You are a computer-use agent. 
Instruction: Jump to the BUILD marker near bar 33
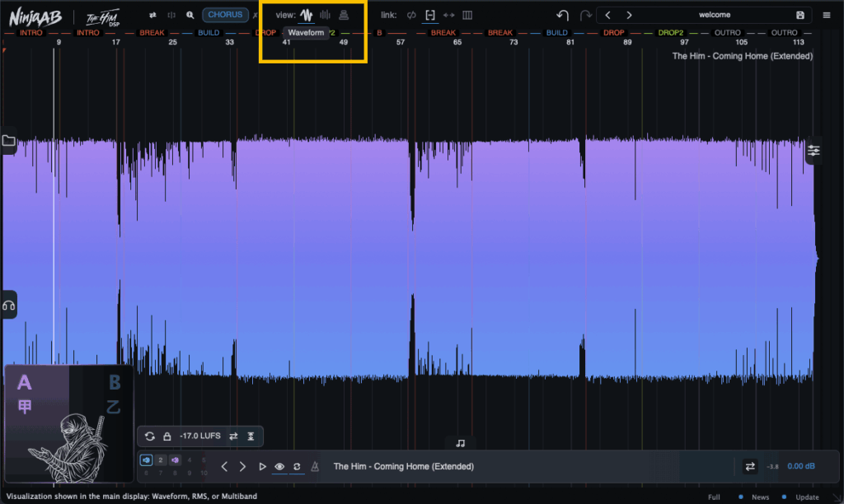pyautogui.click(x=209, y=33)
